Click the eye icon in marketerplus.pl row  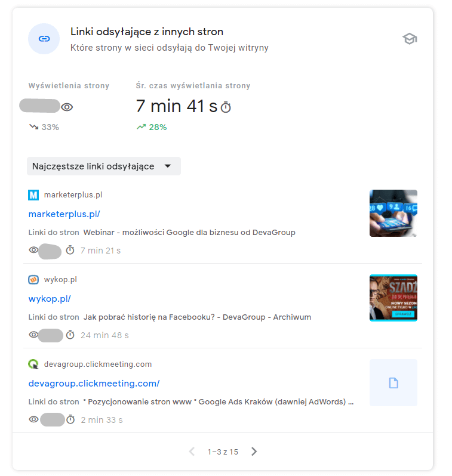[33, 250]
